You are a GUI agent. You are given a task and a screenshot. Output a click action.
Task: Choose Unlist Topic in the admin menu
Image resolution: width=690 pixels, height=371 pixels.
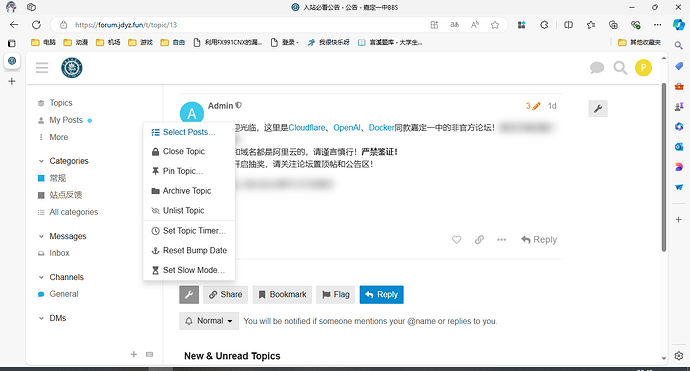click(x=189, y=211)
